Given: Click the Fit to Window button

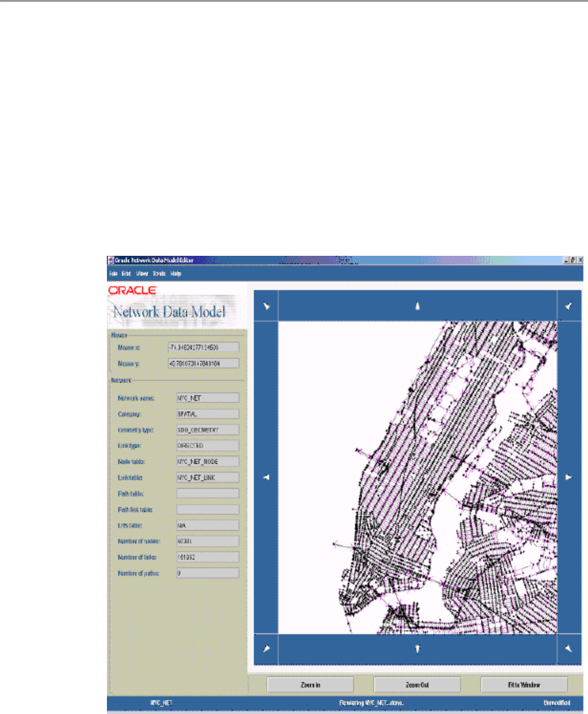Looking at the screenshot, I should [x=524, y=685].
